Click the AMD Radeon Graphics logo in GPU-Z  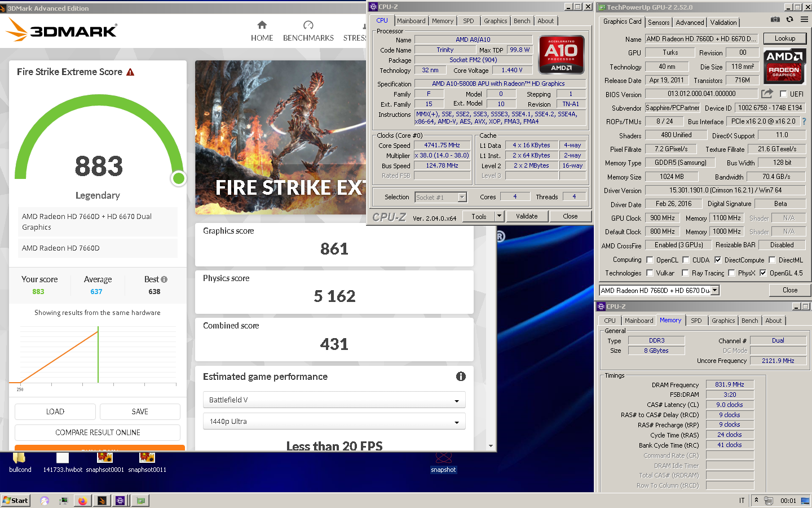pos(784,66)
